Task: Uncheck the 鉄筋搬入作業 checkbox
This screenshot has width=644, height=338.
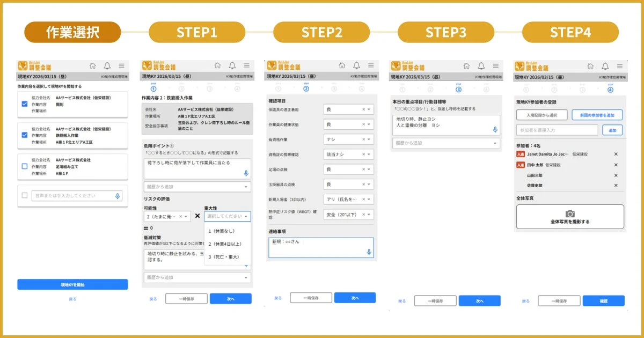Action: [24, 134]
